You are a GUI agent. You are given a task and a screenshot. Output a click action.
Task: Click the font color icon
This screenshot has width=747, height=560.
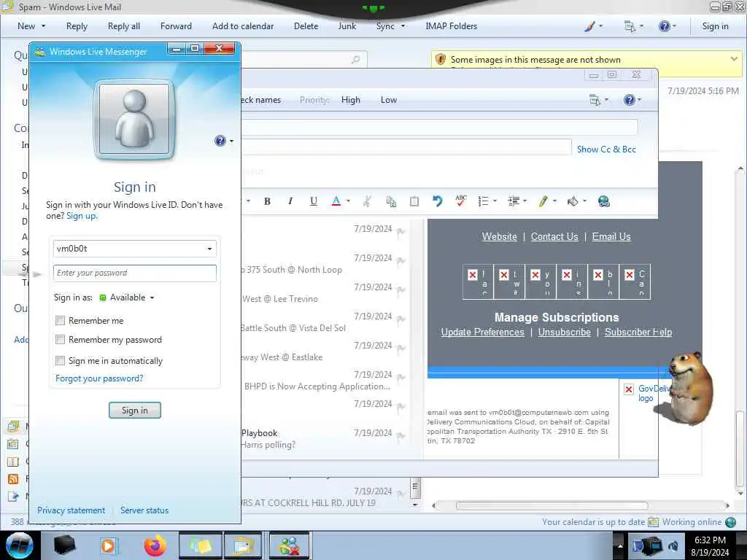click(336, 201)
